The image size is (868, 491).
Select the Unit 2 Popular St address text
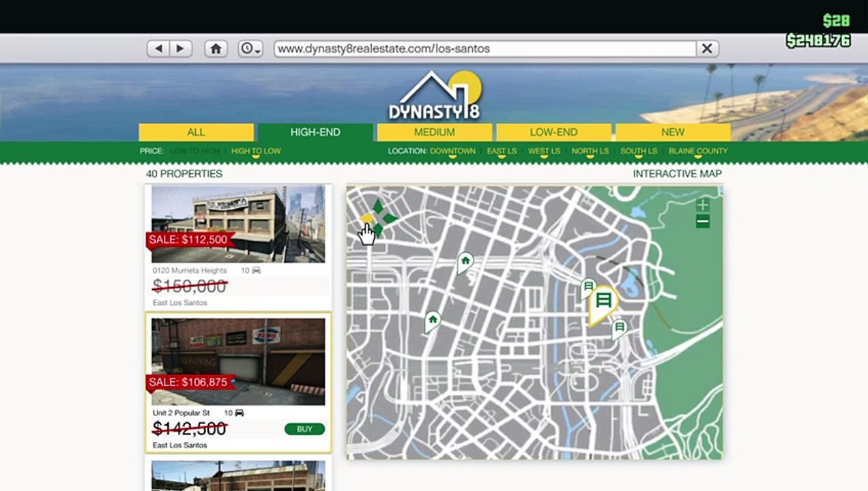coord(182,413)
